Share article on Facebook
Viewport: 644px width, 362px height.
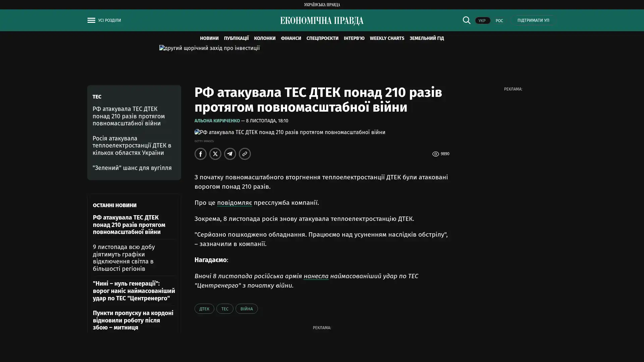click(x=200, y=154)
